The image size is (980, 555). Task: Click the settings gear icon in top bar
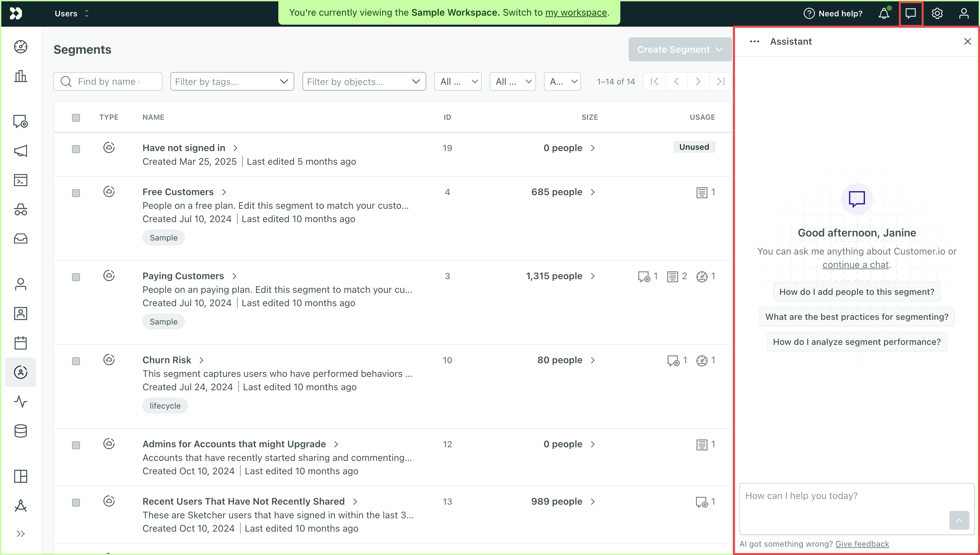coord(937,14)
